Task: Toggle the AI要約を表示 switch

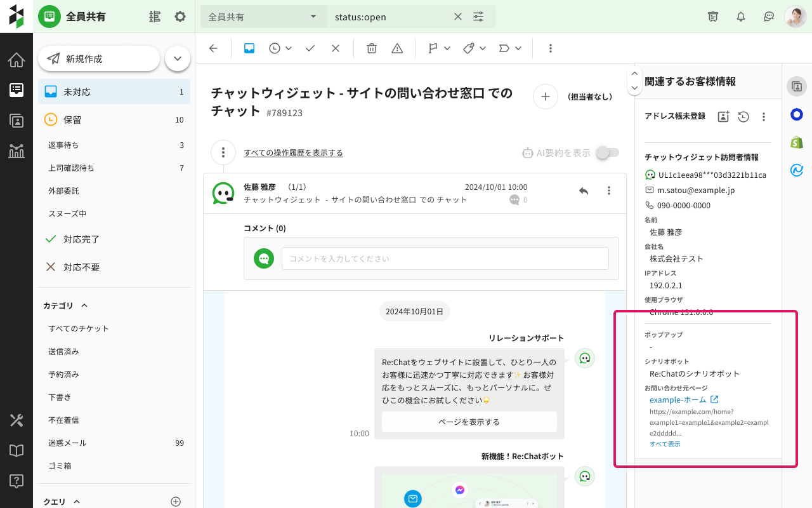Action: [607, 152]
